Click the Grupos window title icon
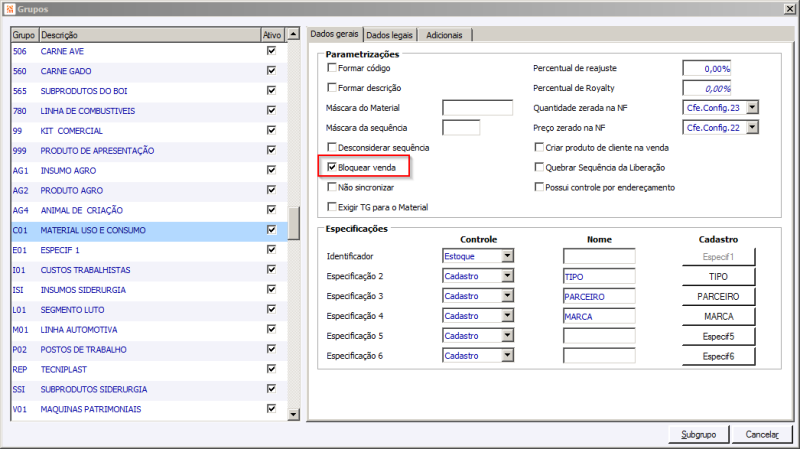This screenshot has width=800, height=449. click(10, 9)
